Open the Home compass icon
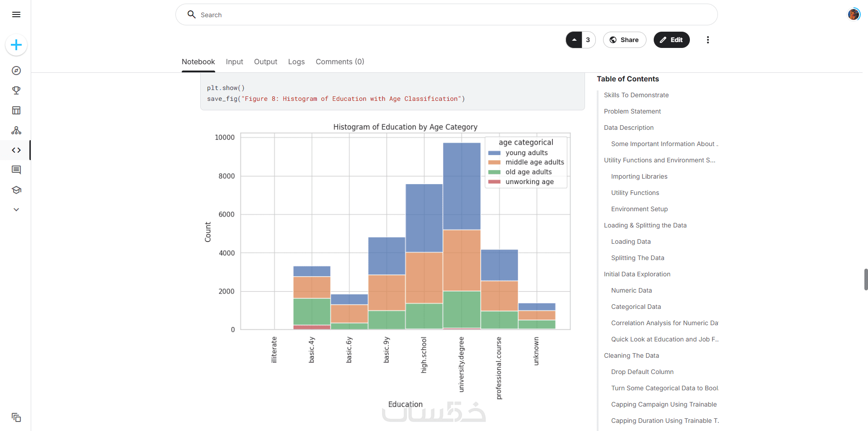868x431 pixels. (x=16, y=71)
